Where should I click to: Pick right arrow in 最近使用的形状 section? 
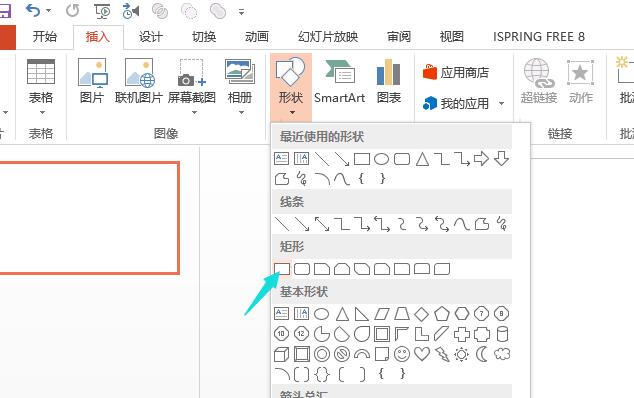tap(481, 159)
